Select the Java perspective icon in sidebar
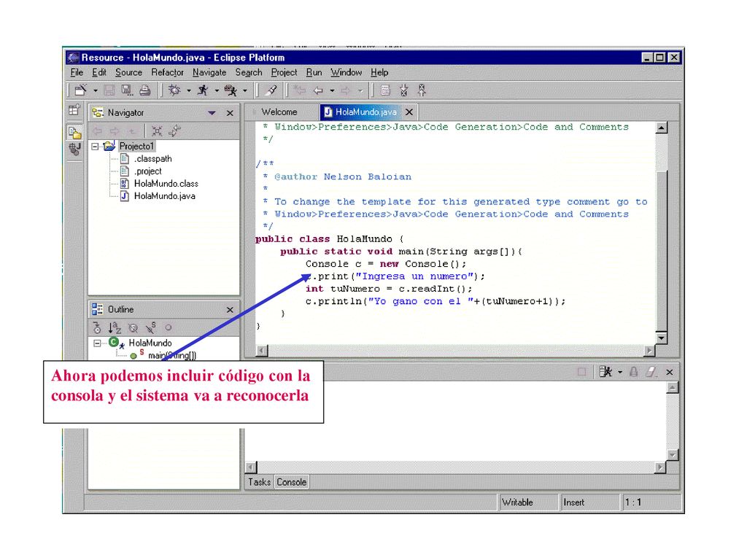Screen dimensions: 747x560 (x=74, y=149)
